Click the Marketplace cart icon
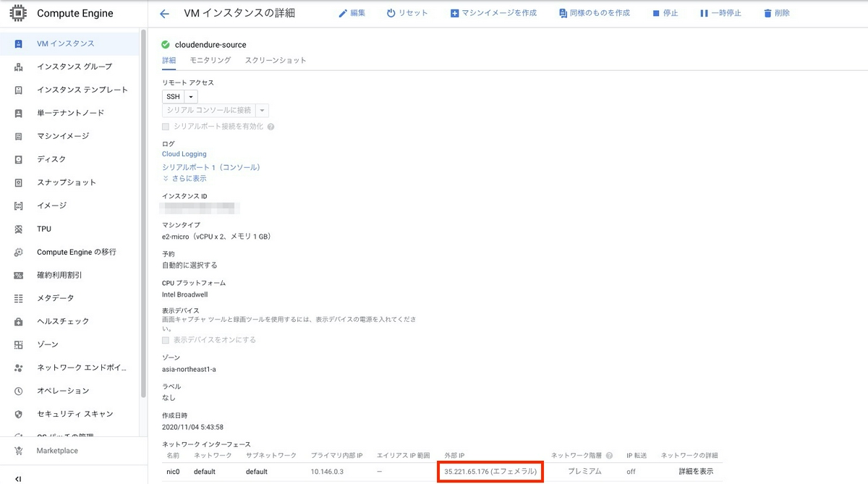Screen dimensions: 868x484 (x=19, y=451)
